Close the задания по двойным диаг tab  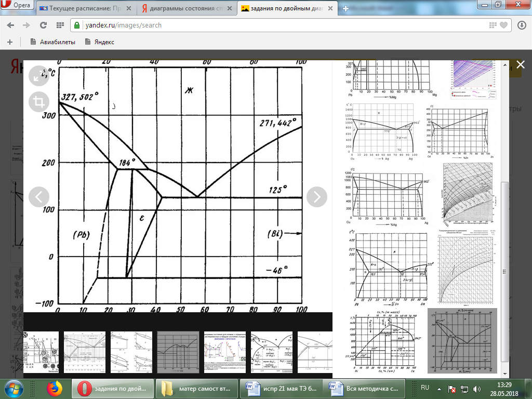tap(330, 8)
